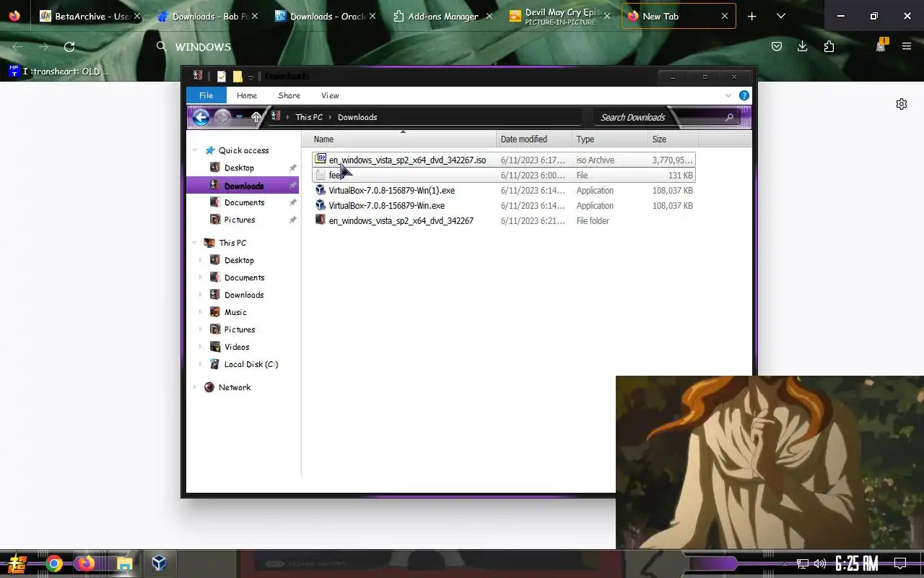
Task: Select the Vista .iso file icon
Action: tap(321, 160)
